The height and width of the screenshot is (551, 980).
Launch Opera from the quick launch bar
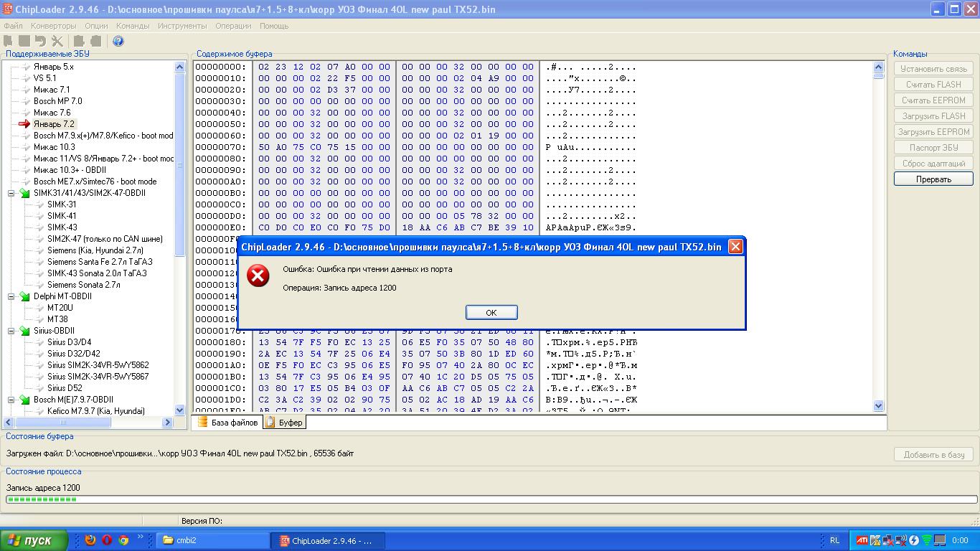tap(107, 540)
